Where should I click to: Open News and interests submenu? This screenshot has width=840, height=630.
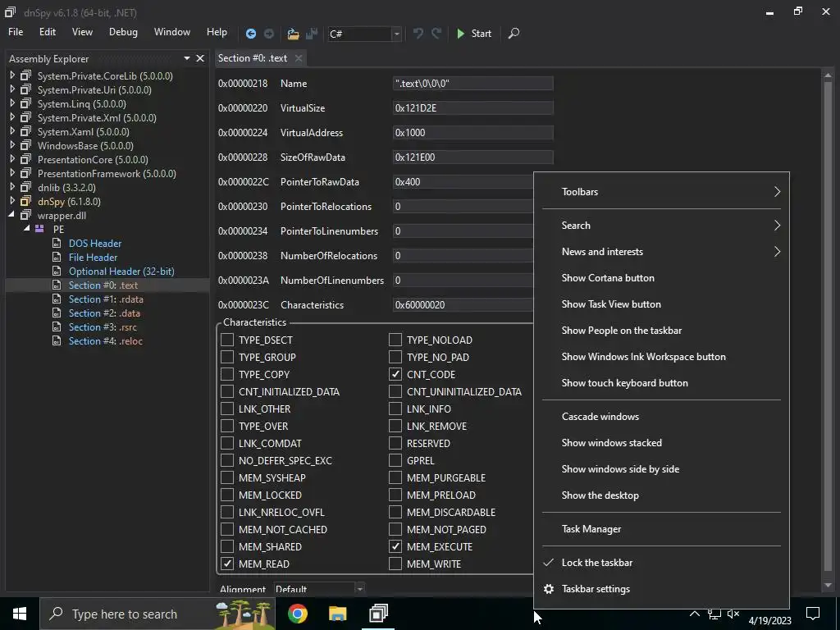[x=661, y=252]
